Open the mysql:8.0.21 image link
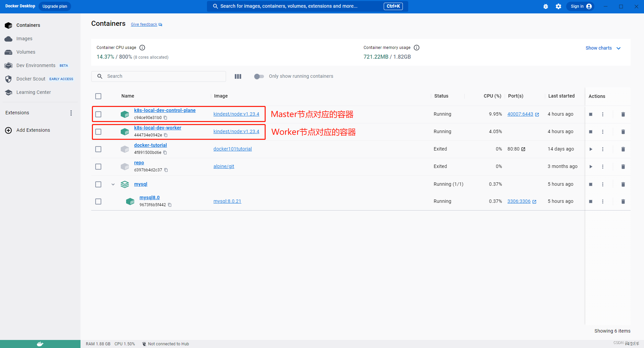 pos(227,201)
